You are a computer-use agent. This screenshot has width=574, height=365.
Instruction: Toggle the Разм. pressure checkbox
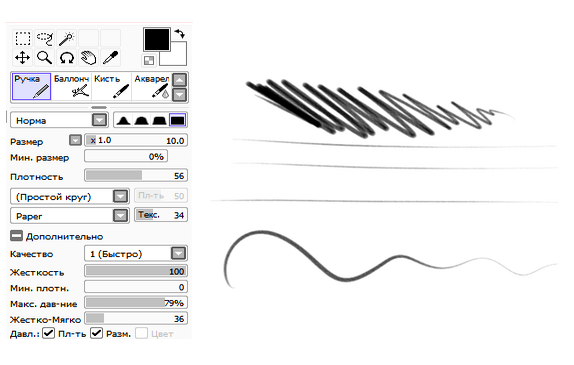click(x=96, y=333)
